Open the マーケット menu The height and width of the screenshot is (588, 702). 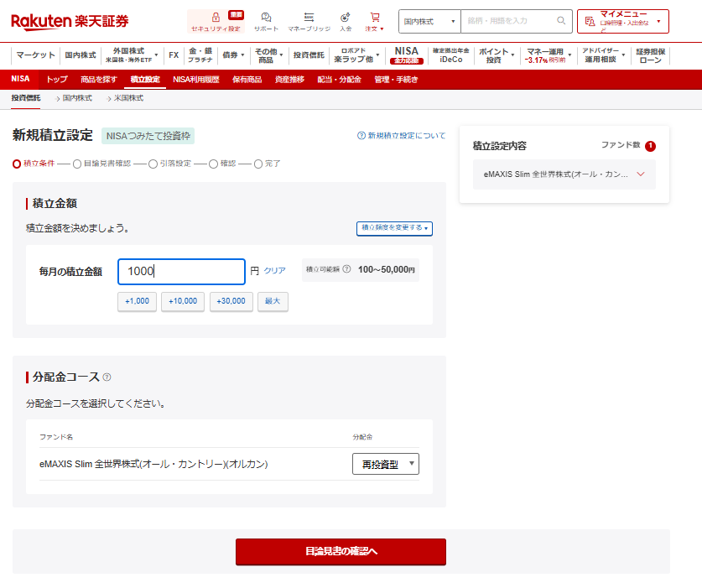click(x=35, y=55)
